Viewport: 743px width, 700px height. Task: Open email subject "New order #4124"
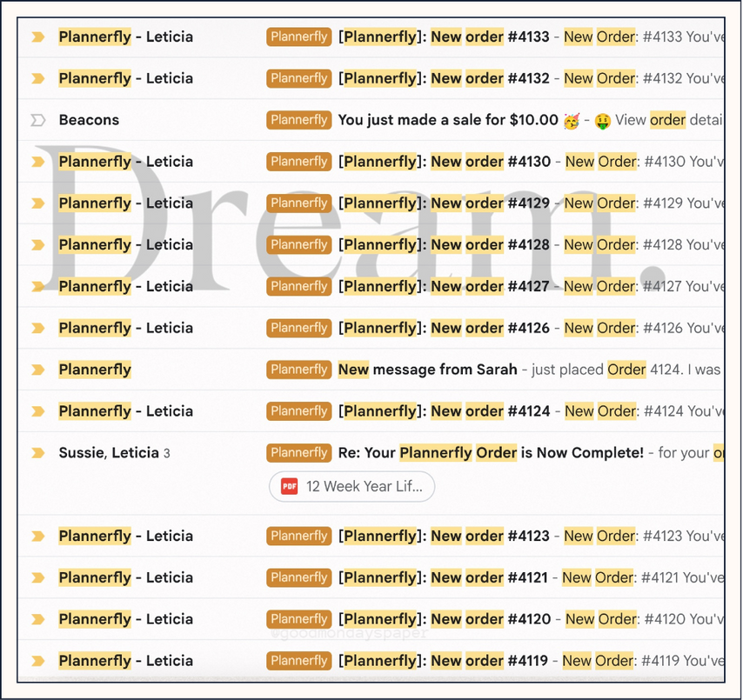(444, 411)
